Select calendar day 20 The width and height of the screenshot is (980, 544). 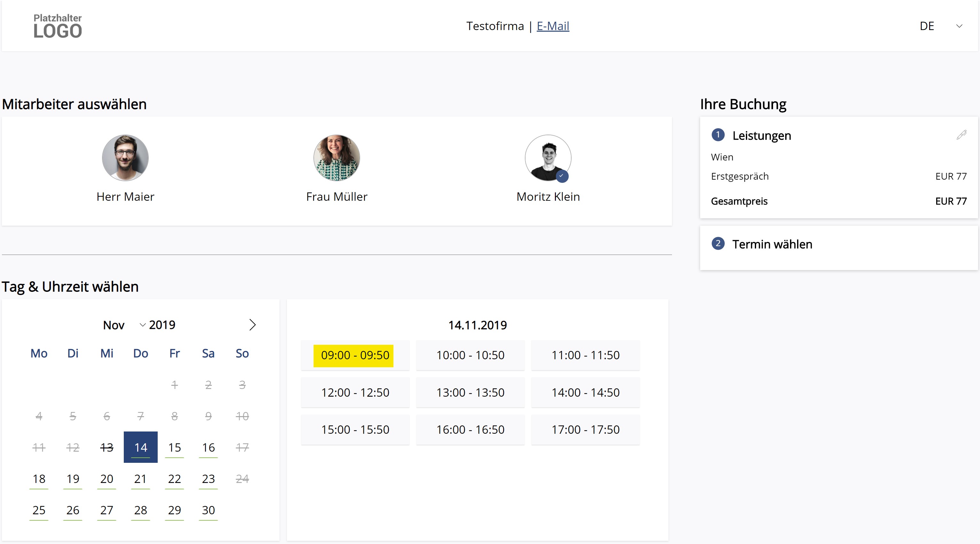pyautogui.click(x=107, y=478)
